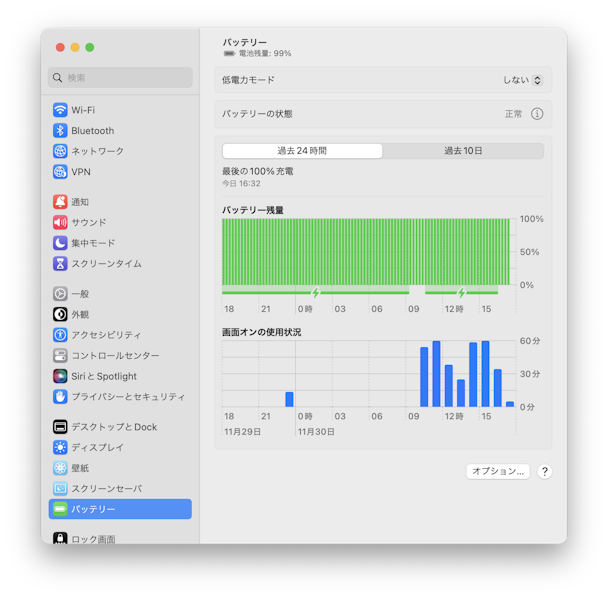Click the magnifying glass search icon

(x=57, y=78)
